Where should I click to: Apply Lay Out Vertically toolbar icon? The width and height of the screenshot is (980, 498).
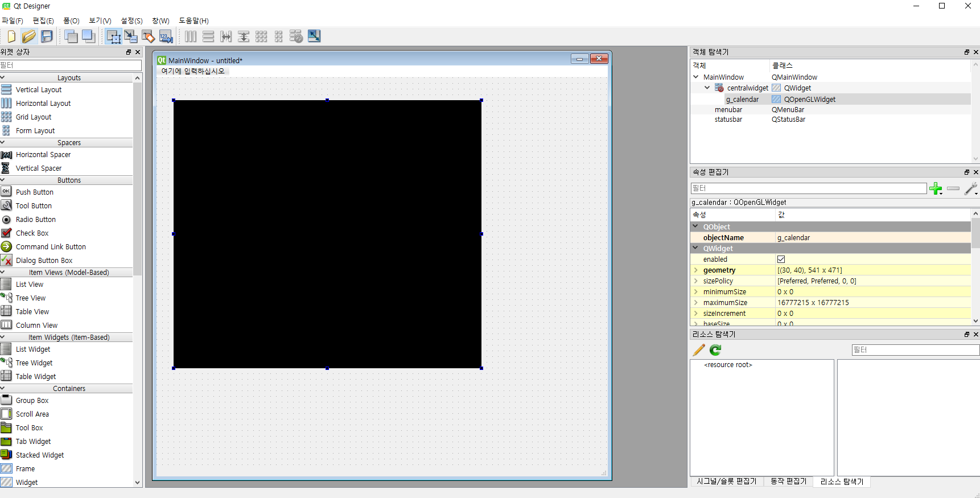pos(208,36)
